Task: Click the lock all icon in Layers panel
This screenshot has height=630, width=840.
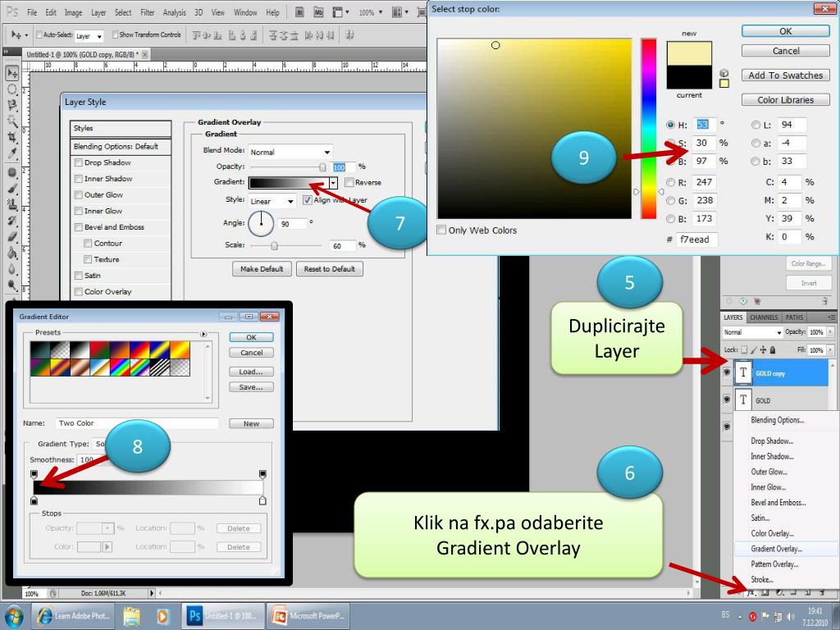Action: [x=773, y=349]
